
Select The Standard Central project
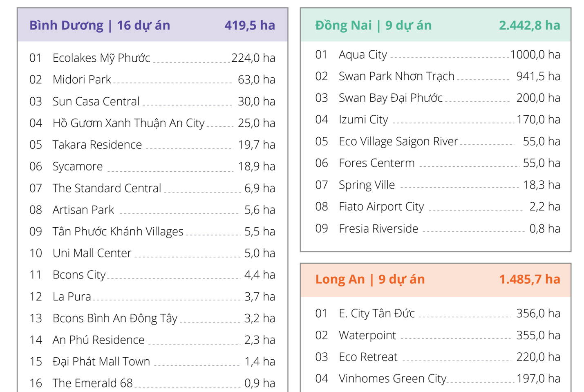point(107,188)
